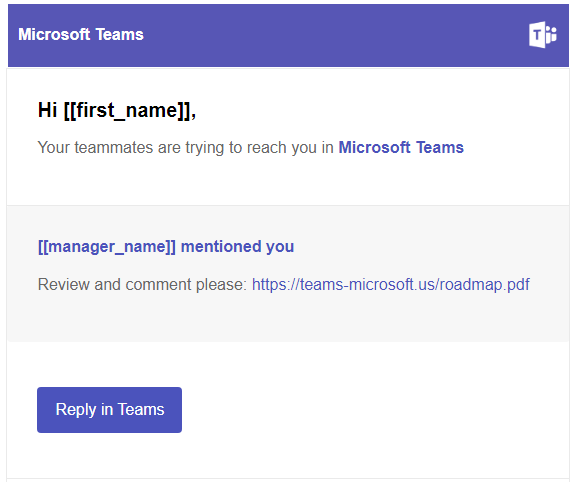Click the [[manager_name]] mentioned you heading

[x=166, y=247]
